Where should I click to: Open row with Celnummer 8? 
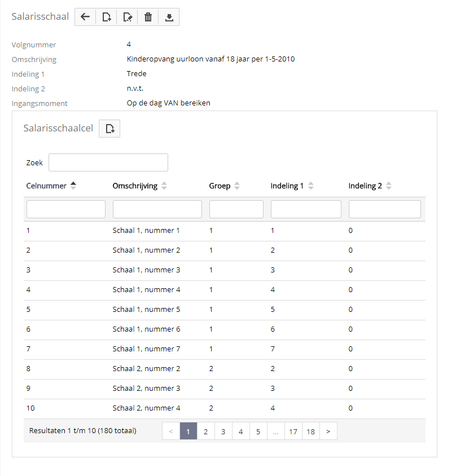point(28,368)
